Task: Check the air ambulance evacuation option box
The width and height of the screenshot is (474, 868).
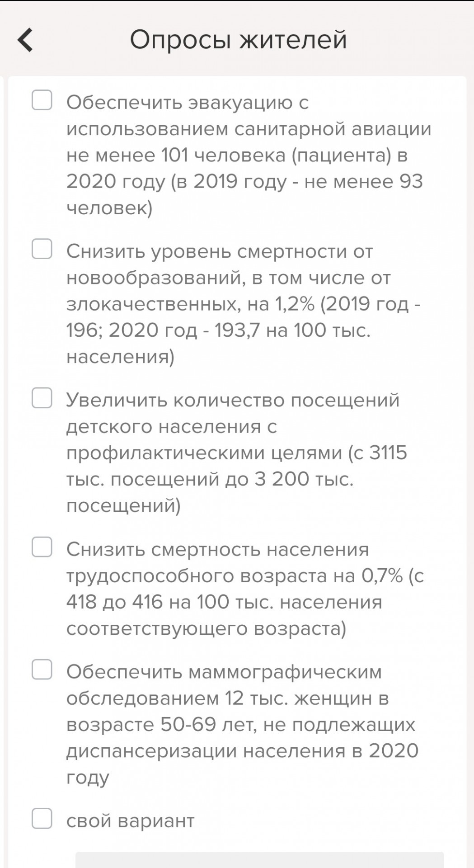Action: coord(42,100)
